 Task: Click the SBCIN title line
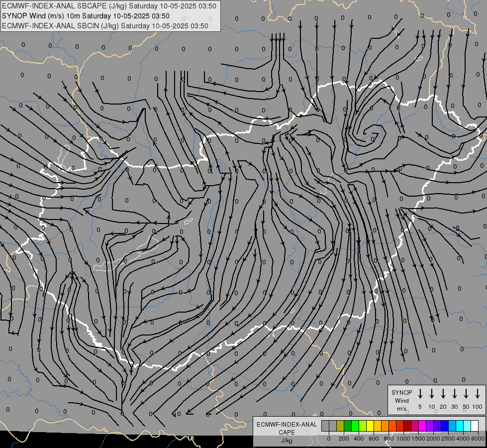[105, 26]
